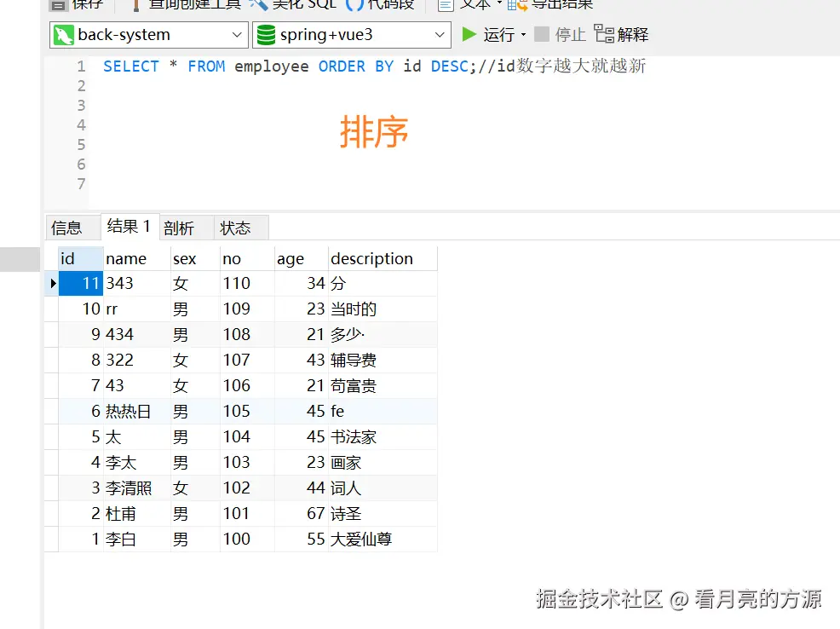Click line number 4 in editor gutter
The height and width of the screenshot is (629, 840).
coord(81,125)
